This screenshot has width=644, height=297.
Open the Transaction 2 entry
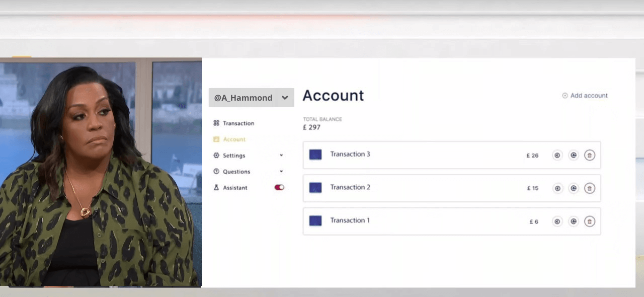(350, 187)
